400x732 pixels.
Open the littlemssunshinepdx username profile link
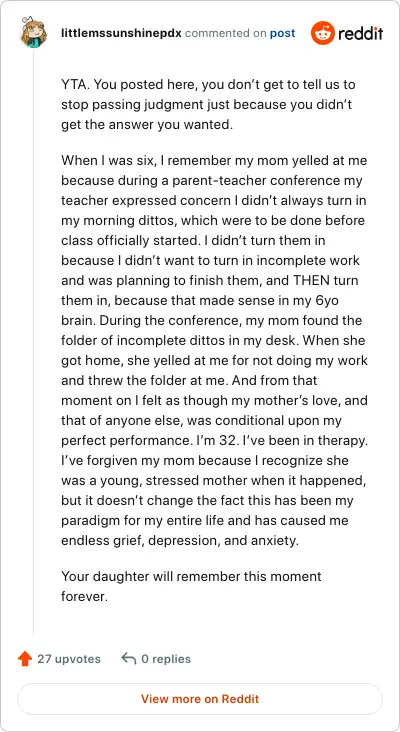(x=121, y=34)
